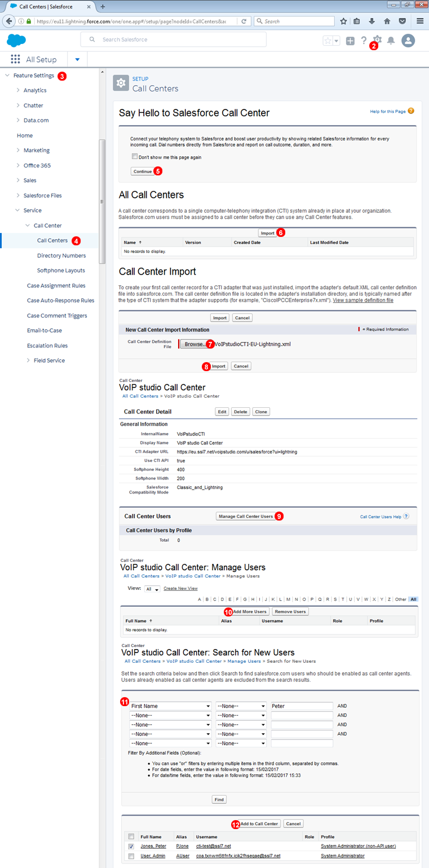The width and height of the screenshot is (429, 868).
Task: Click the Remove Users button
Action: 290,611
